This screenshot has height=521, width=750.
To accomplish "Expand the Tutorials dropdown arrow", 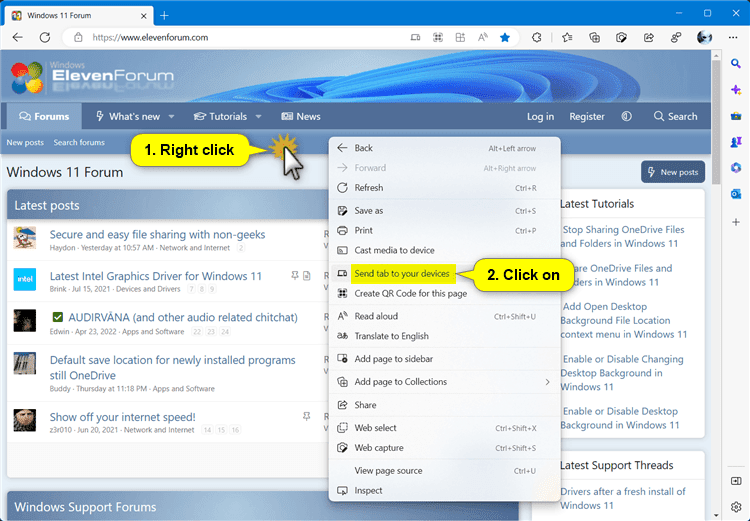I will tap(258, 116).
